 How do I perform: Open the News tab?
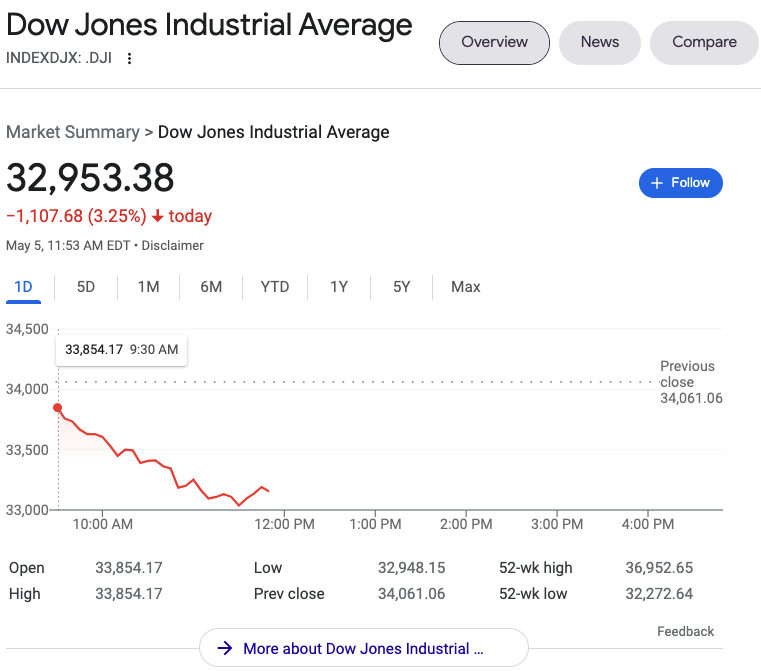tap(599, 42)
